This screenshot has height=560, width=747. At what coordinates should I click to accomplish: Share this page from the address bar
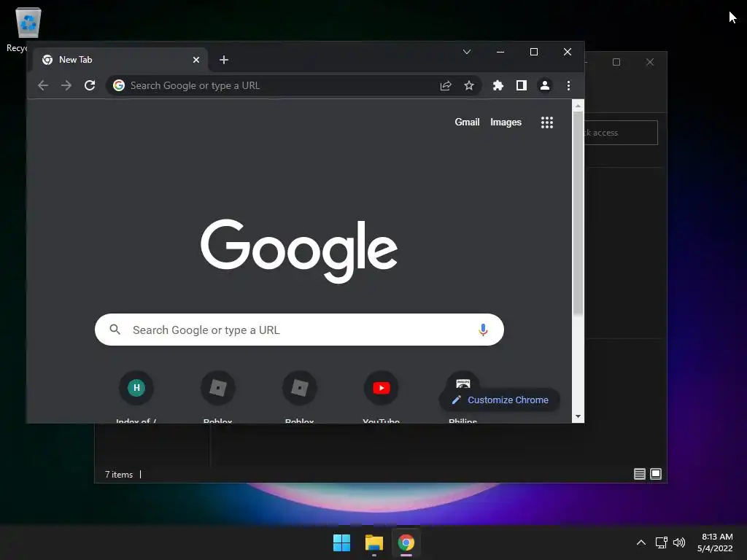tap(446, 86)
